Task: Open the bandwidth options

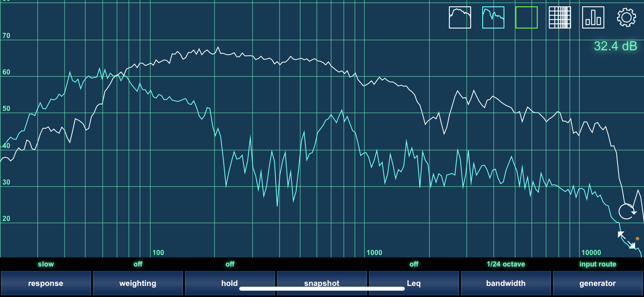Action: tap(506, 283)
